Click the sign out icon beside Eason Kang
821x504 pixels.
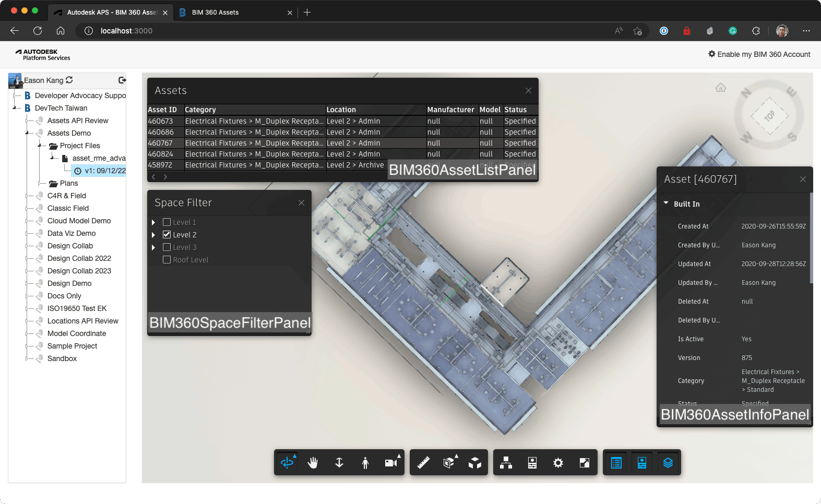coord(122,80)
